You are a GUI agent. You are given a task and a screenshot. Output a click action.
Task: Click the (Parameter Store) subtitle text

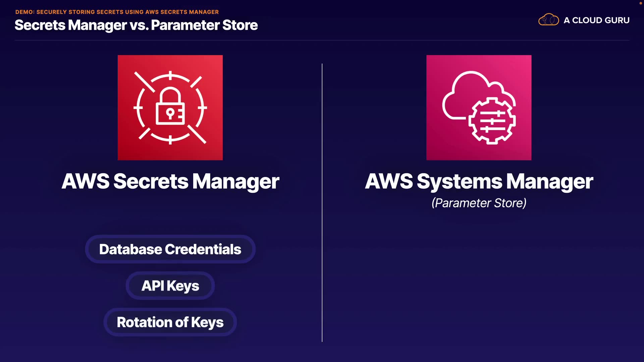tap(479, 203)
